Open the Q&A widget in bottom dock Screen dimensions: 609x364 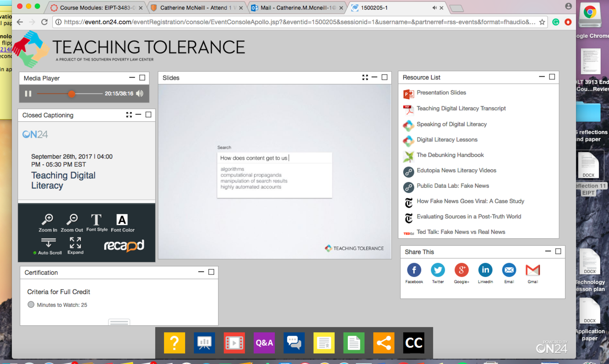click(264, 343)
